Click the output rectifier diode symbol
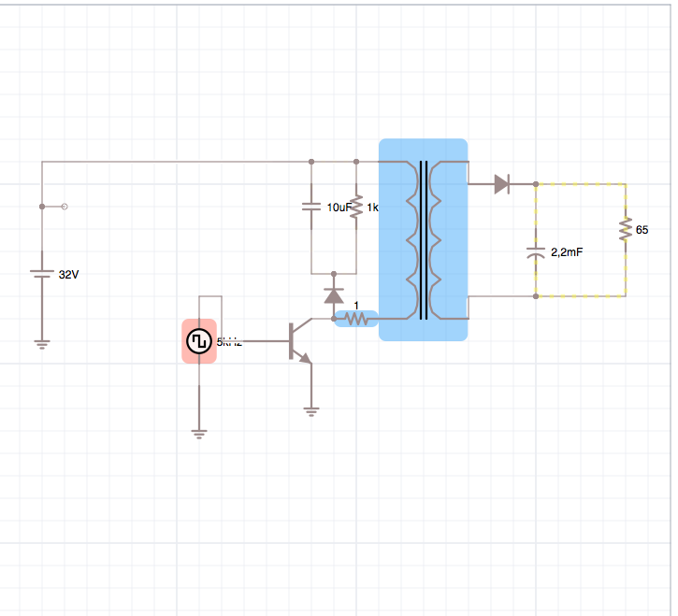This screenshot has width=678, height=616. [x=502, y=184]
